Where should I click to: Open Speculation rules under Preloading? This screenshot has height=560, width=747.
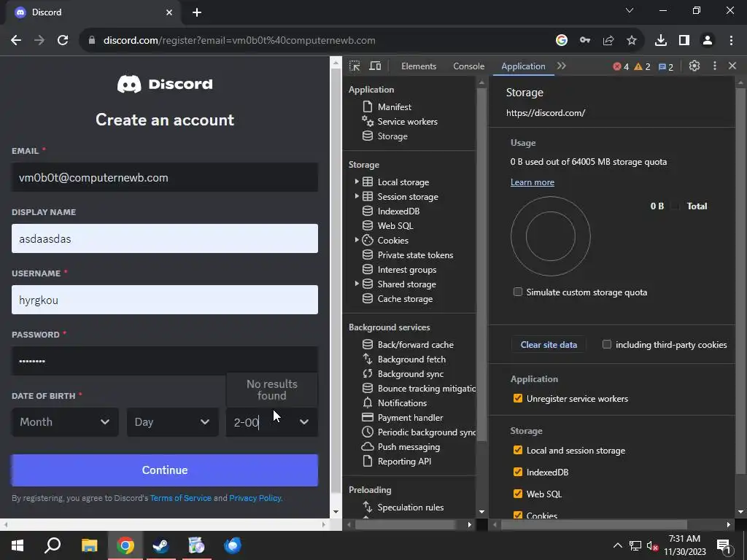coord(410,507)
